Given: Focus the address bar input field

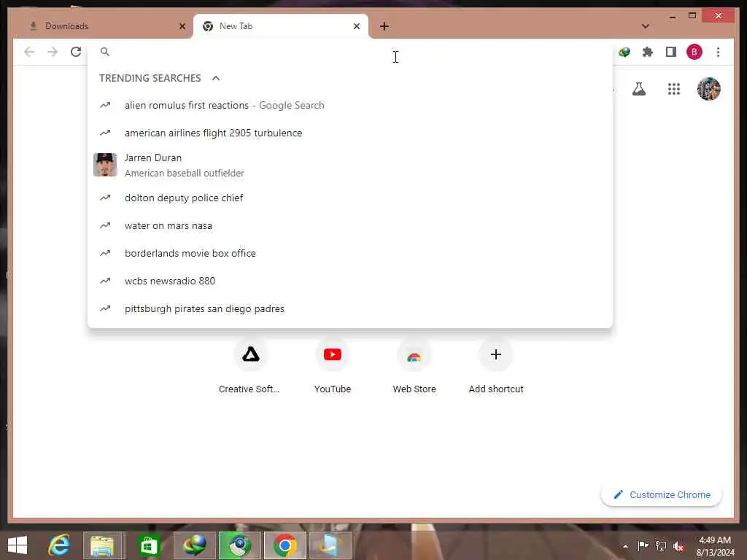Looking at the screenshot, I should pos(350,52).
